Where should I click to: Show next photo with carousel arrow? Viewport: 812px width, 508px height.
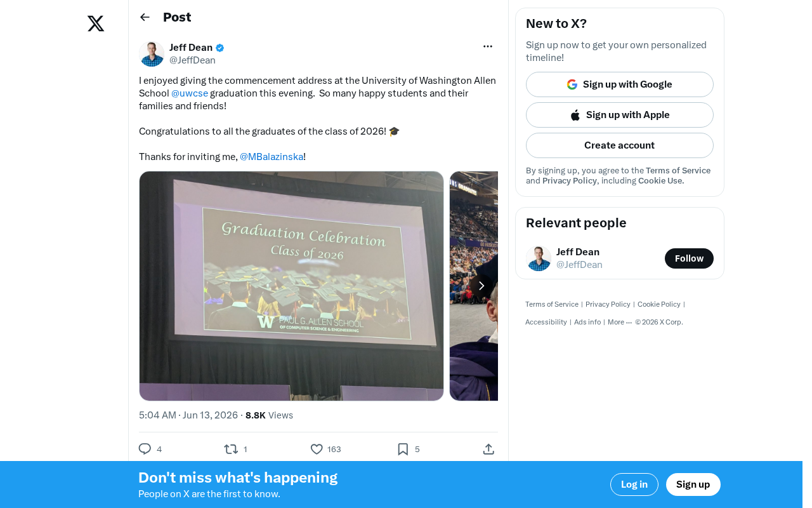481,286
